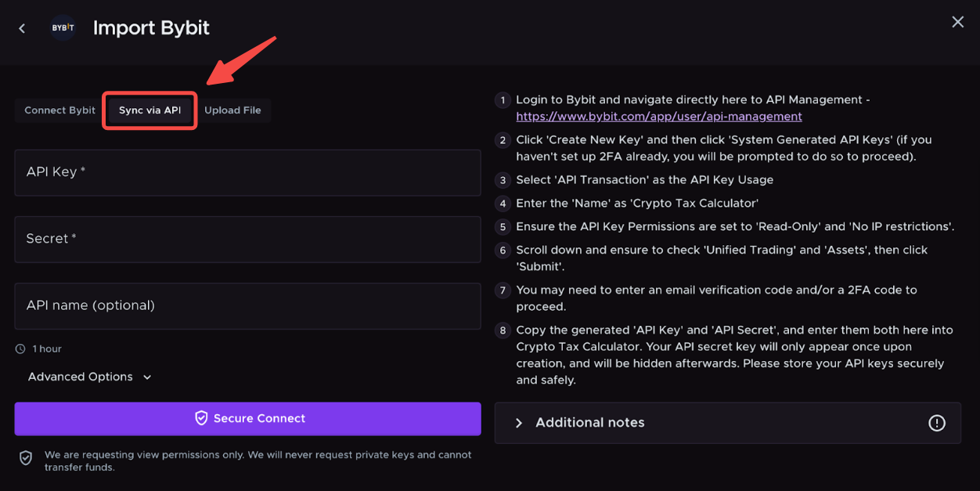This screenshot has width=980, height=491.
Task: Expand the Advanced Options dropdown
Action: pyautogui.click(x=89, y=377)
